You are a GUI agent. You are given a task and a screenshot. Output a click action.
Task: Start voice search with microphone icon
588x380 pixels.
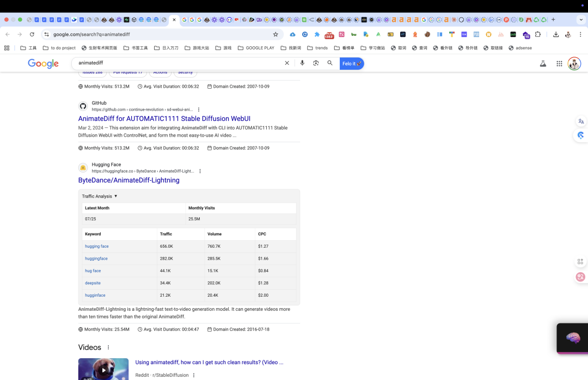click(x=302, y=63)
